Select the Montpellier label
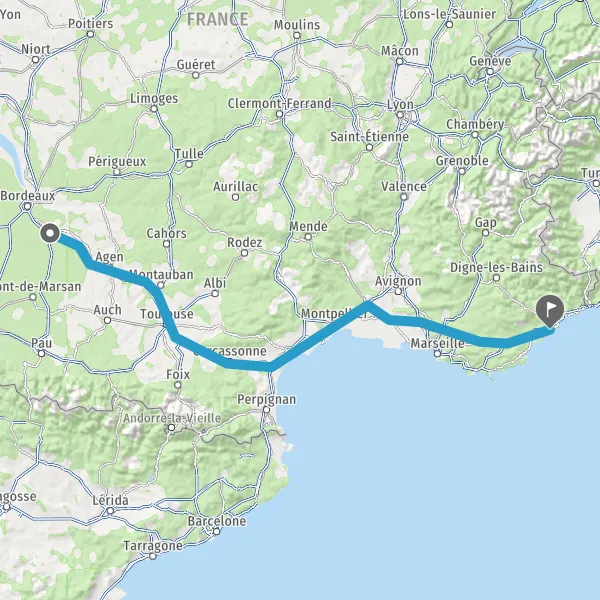600x600 pixels. [x=334, y=313]
